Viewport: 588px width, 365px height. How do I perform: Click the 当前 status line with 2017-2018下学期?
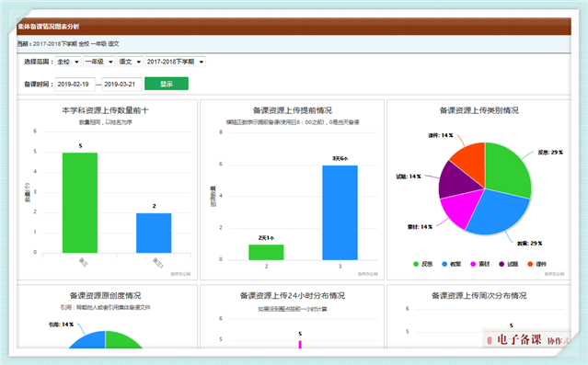(68, 44)
